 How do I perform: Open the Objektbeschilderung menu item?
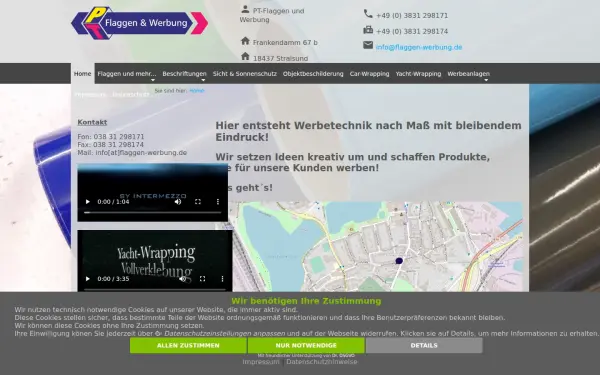point(313,74)
